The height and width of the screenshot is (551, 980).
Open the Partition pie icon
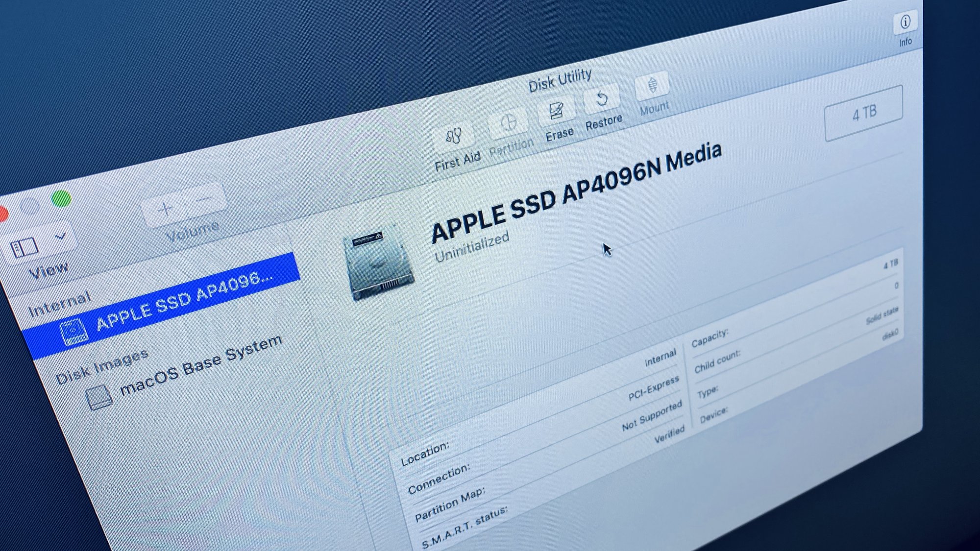coord(509,122)
